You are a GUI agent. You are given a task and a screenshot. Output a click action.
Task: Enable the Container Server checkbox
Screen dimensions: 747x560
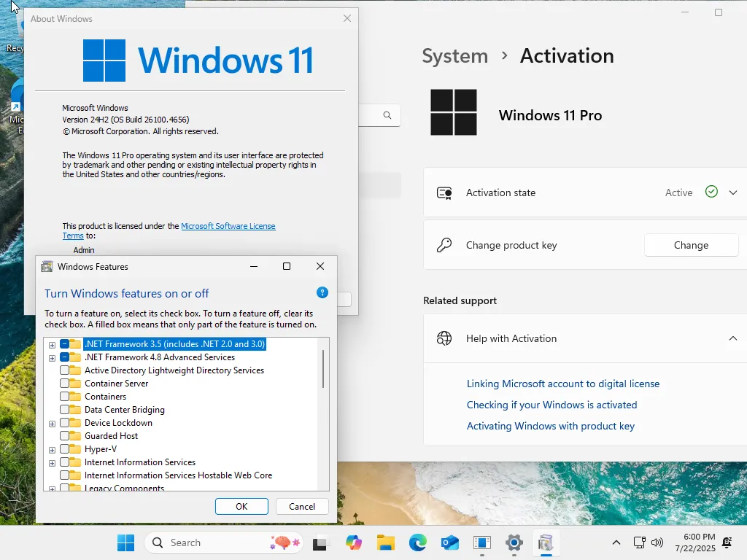[x=64, y=384]
